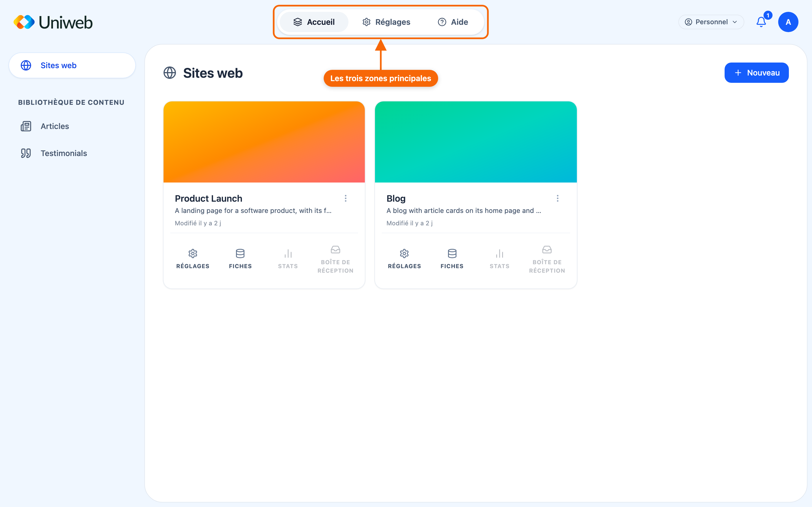Switch to the Aide tab

click(x=453, y=22)
